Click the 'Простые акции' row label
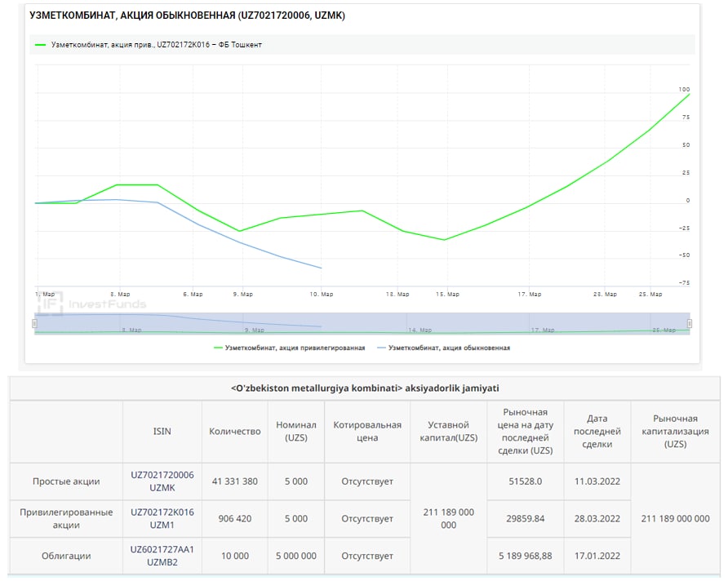 66,481
